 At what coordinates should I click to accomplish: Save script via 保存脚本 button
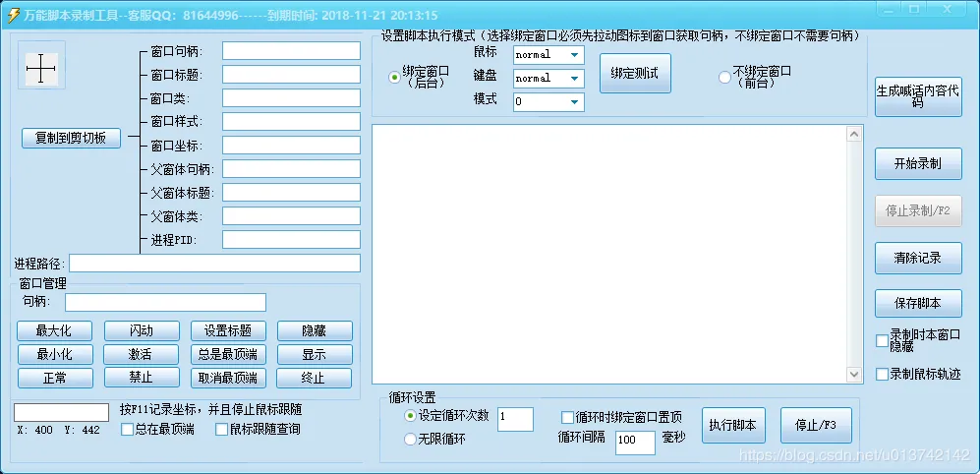coord(918,303)
